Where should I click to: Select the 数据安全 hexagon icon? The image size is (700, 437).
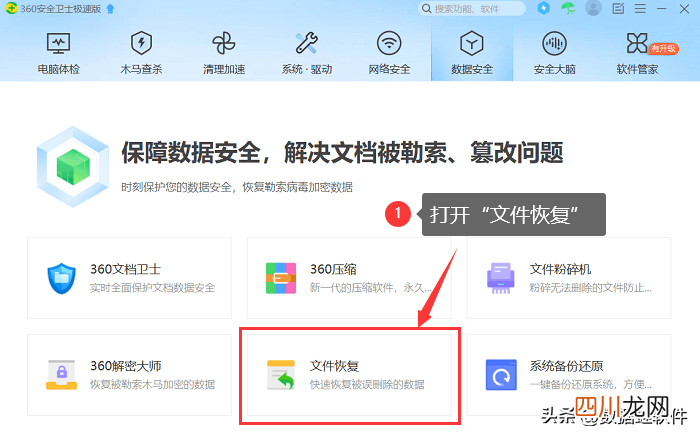coord(472,43)
